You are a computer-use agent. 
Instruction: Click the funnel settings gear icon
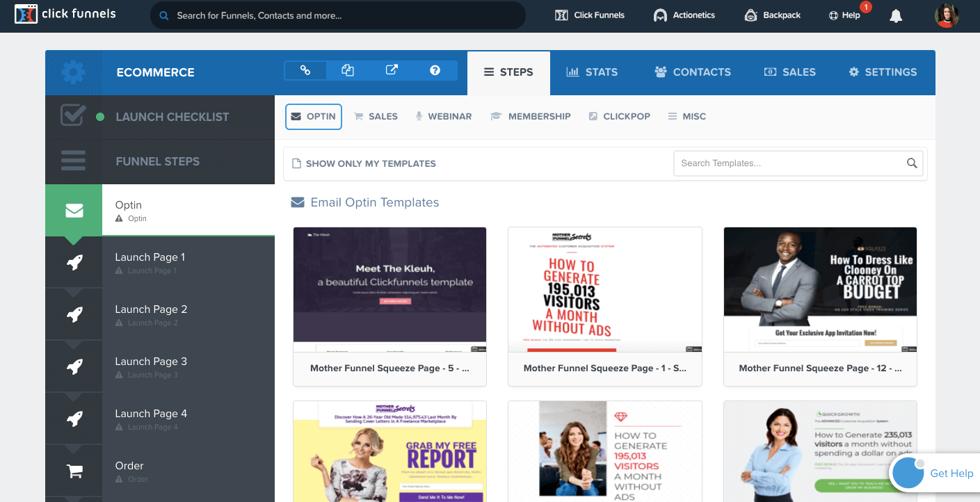pos(72,72)
